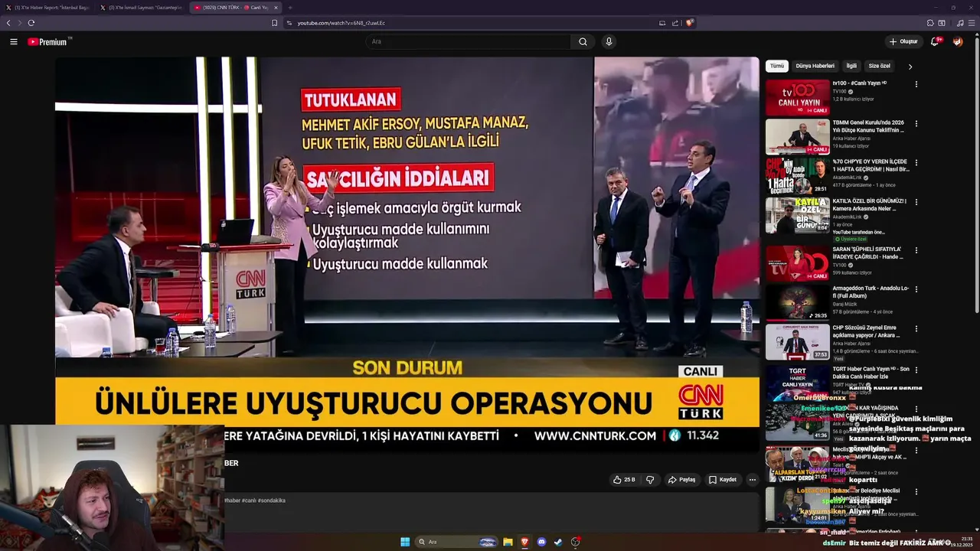
Task: Open options for TBMM Genel Kurulu video
Action: coord(916,123)
